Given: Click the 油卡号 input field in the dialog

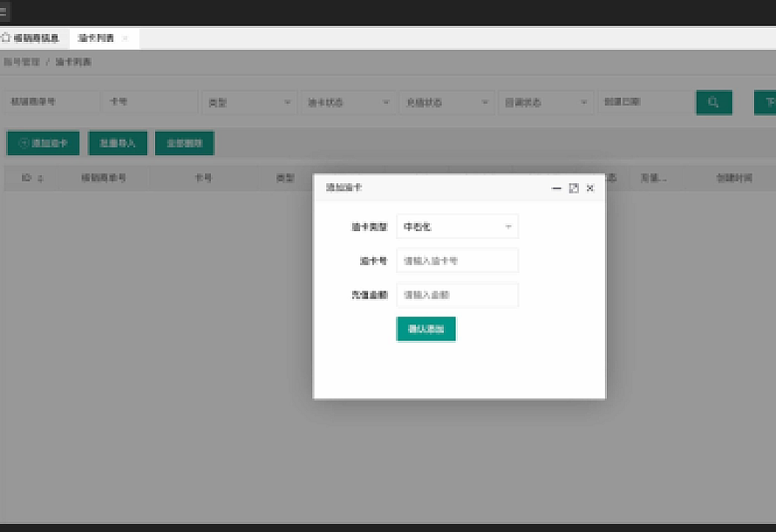Looking at the screenshot, I should coord(457,260).
